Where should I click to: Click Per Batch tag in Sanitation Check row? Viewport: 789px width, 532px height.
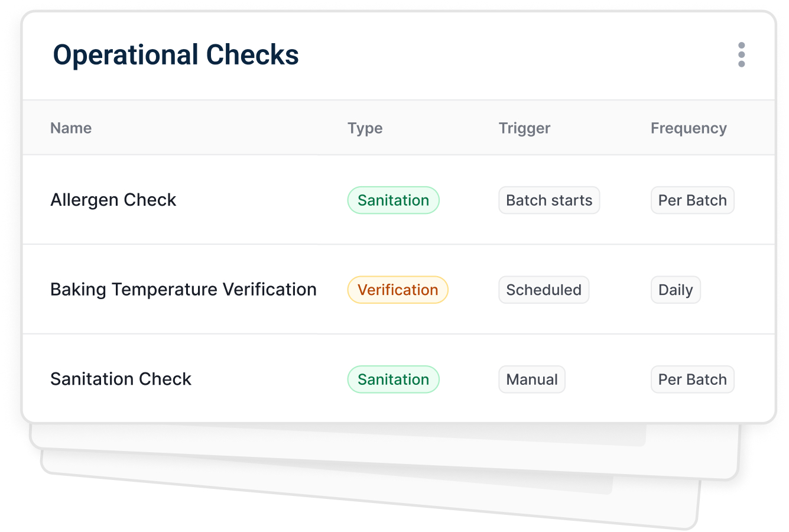pyautogui.click(x=693, y=379)
